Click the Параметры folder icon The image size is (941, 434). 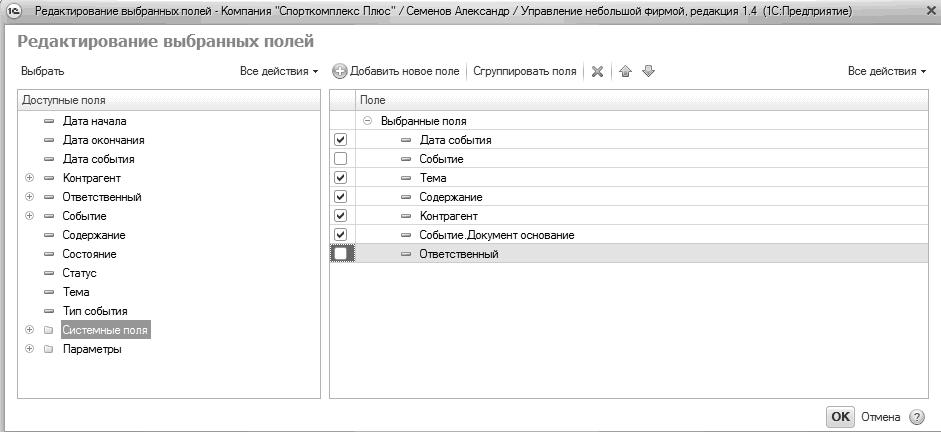pos(48,349)
